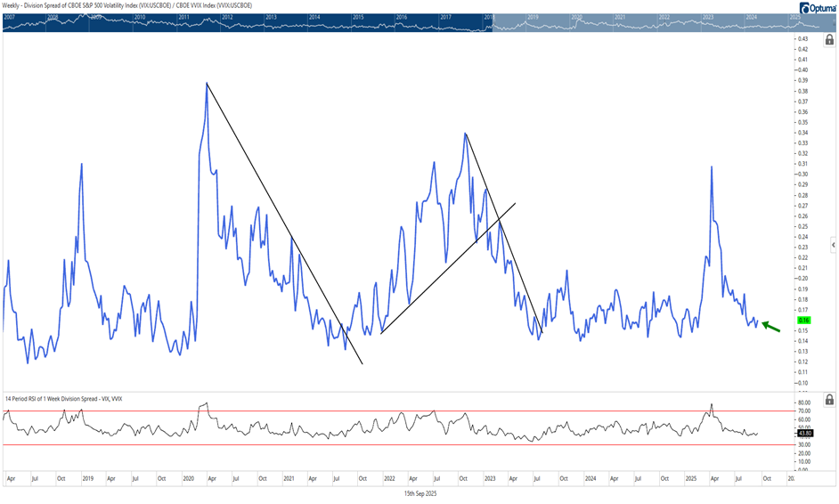The height and width of the screenshot is (504, 839).
Task: Select the steep descending trendline from 2022 peak
Action: 503,232
